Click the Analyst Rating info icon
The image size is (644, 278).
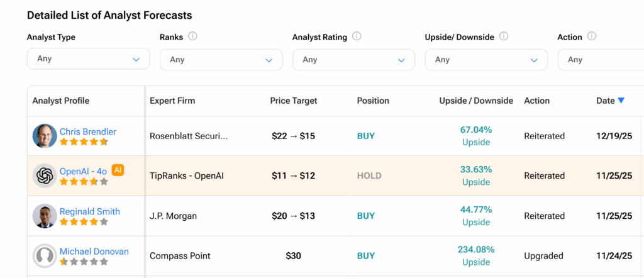[357, 36]
